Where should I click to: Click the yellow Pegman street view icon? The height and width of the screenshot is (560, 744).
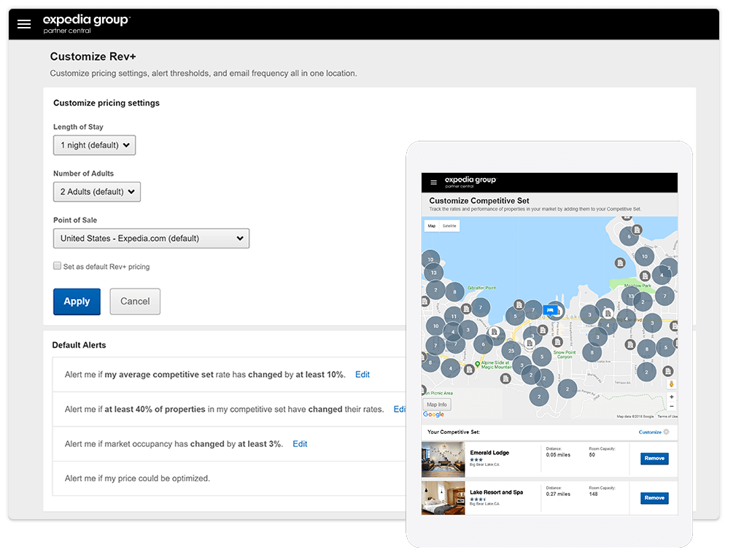(672, 384)
